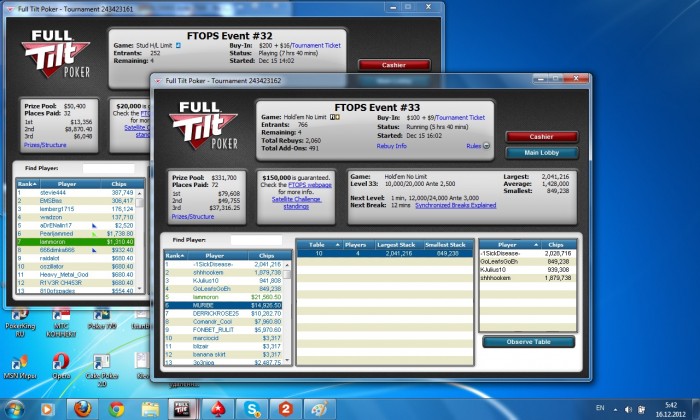
Task: Sort Event #33 standings by Player column
Action: [214, 256]
